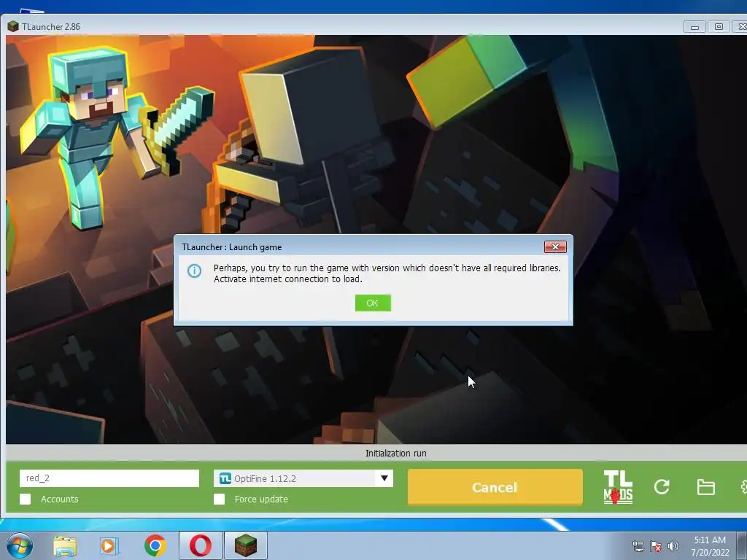Click OK in the Launch game dialog
Screen dimensions: 747x560
pos(373,303)
